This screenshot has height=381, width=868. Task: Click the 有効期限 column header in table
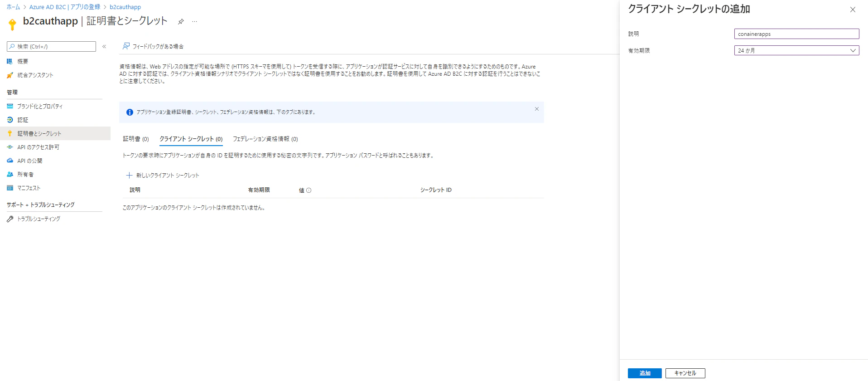(259, 190)
